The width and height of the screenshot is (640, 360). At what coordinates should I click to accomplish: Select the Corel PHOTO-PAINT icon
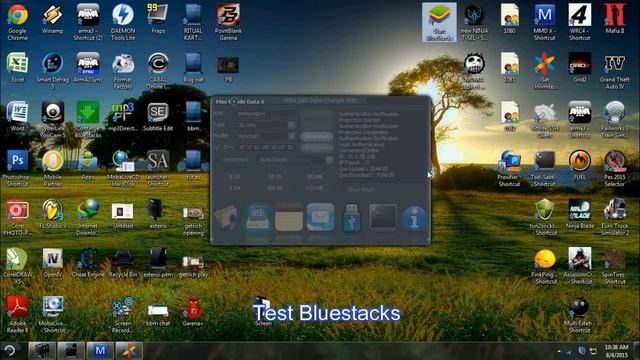point(18,217)
